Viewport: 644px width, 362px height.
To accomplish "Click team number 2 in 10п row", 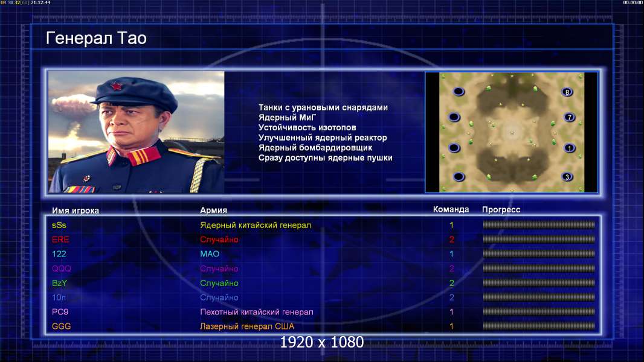I will pyautogui.click(x=451, y=297).
